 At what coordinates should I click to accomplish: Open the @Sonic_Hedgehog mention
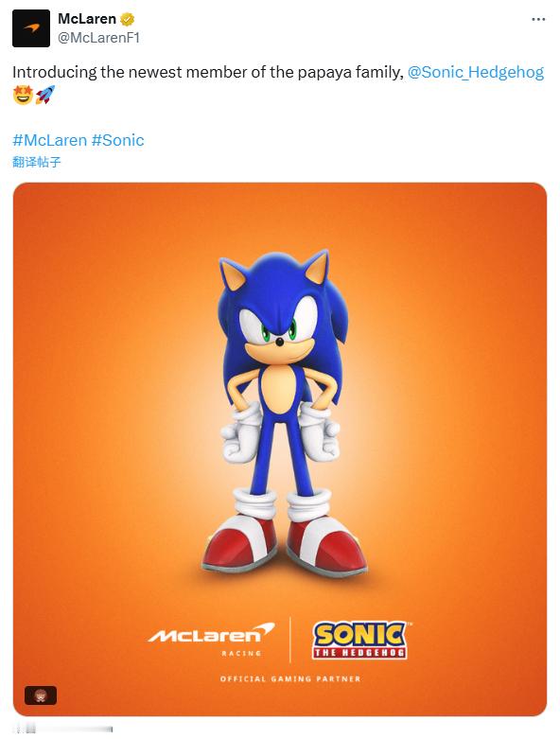click(x=476, y=72)
